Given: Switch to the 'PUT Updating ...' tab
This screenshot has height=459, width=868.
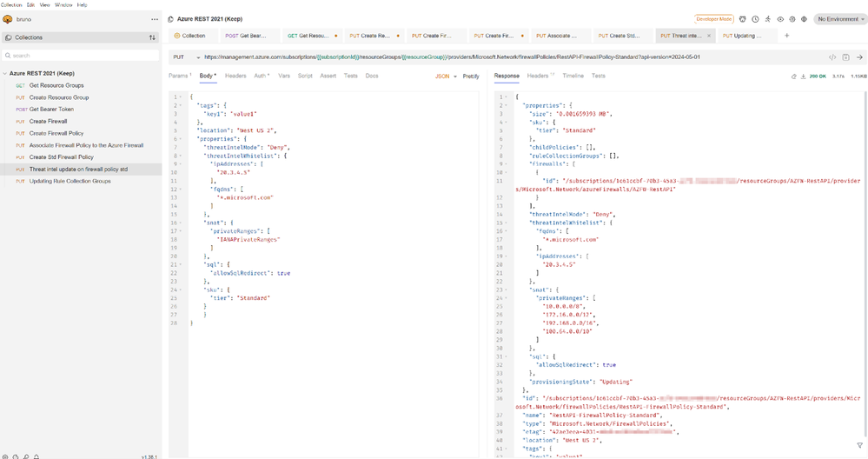Looking at the screenshot, I should 746,36.
